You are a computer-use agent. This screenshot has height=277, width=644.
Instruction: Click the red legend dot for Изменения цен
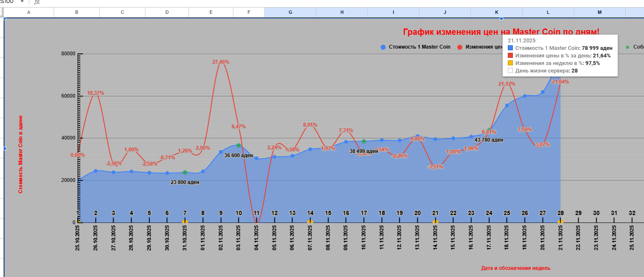pos(460,47)
